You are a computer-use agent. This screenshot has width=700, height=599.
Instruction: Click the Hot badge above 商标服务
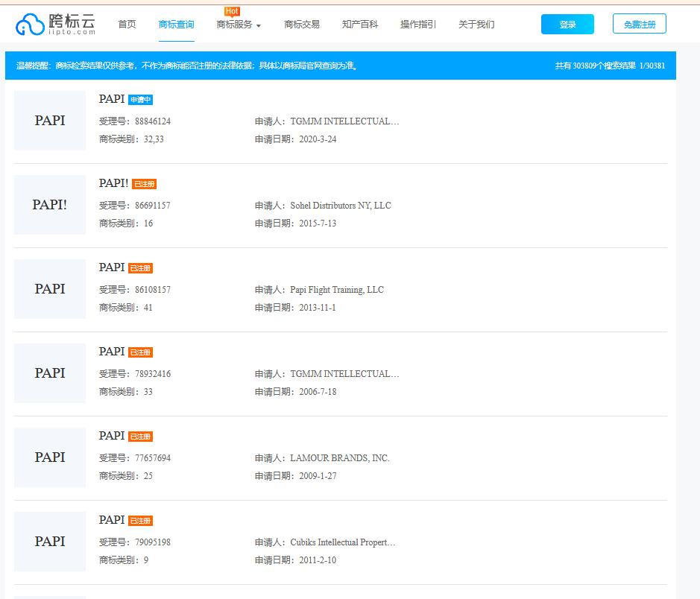(x=232, y=11)
